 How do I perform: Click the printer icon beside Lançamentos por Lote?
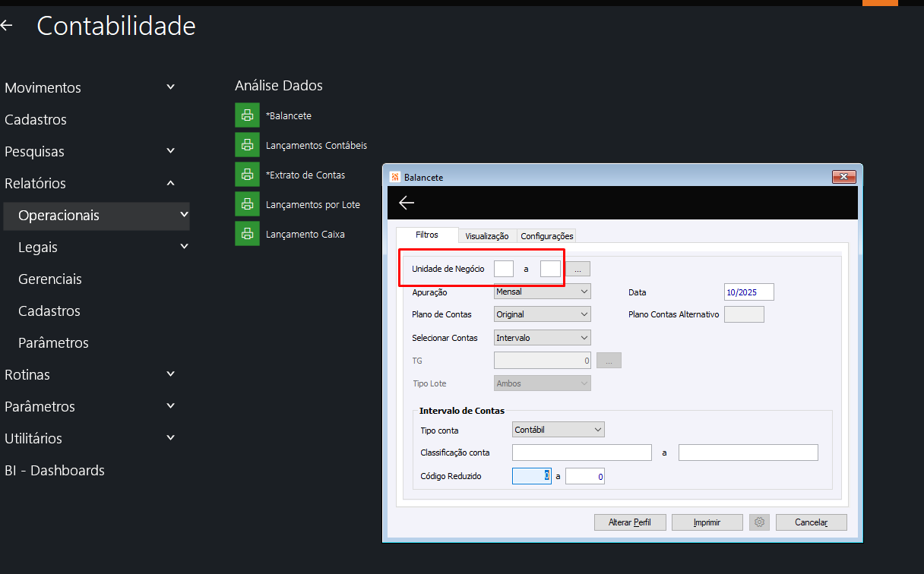tap(247, 204)
